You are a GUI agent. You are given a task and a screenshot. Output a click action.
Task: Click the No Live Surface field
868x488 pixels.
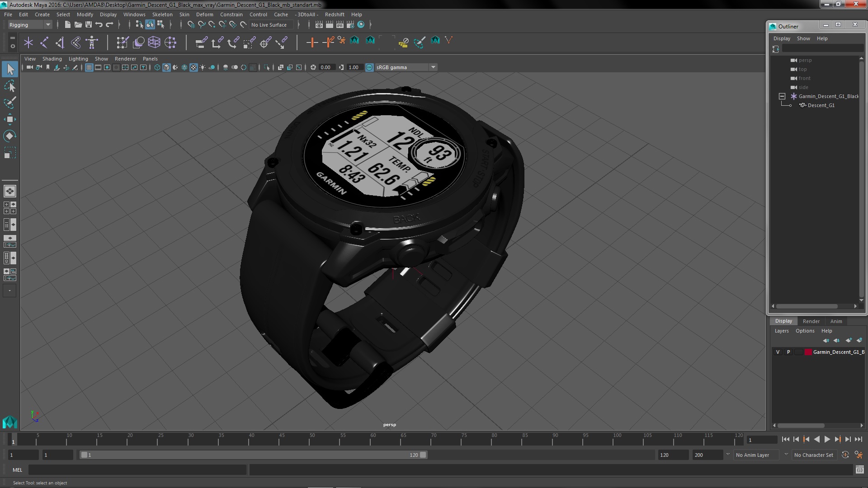click(x=271, y=25)
